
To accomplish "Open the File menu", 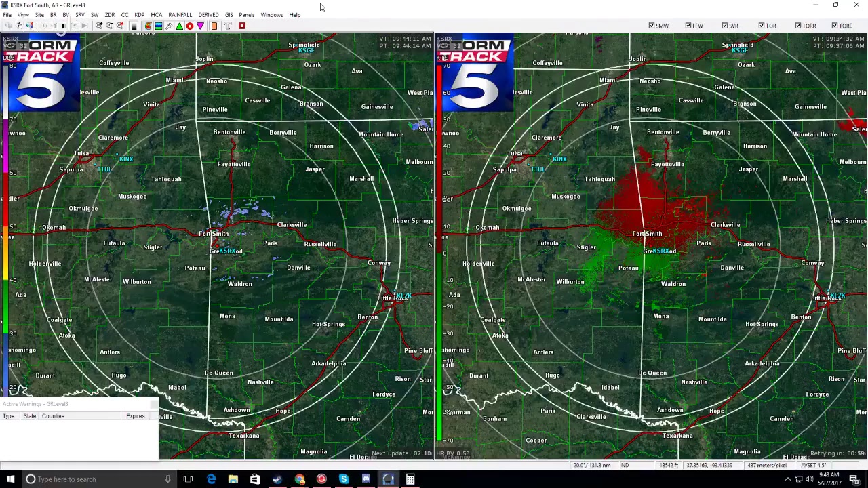I will 7,15.
